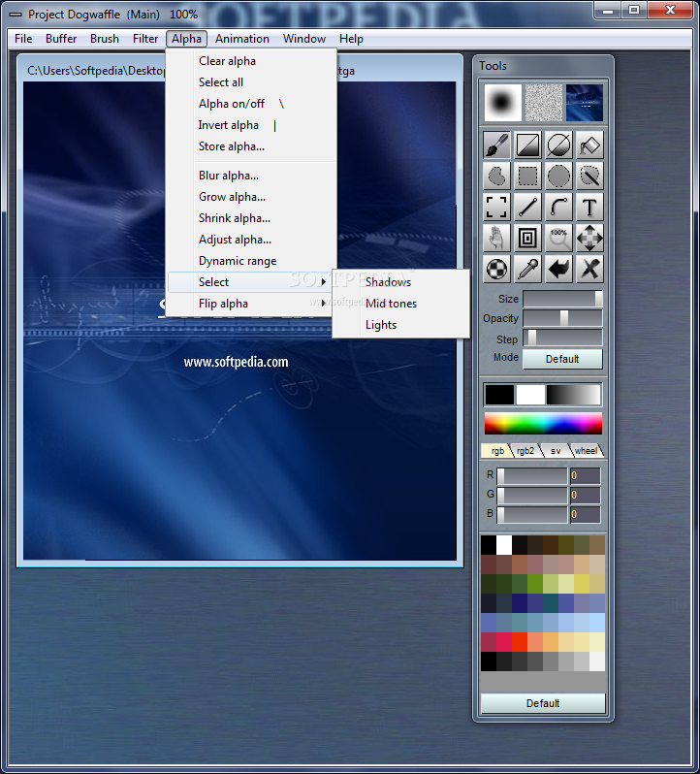Image resolution: width=700 pixels, height=774 pixels.
Task: Select the magic wand selection tool
Action: pyautogui.click(x=589, y=176)
